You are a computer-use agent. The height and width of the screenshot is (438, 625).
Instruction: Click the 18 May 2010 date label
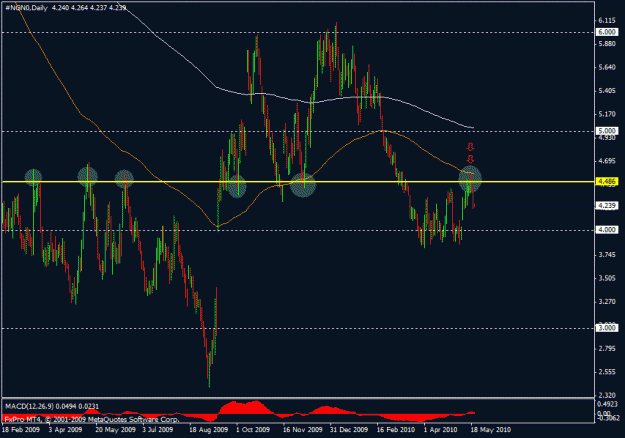click(490, 430)
